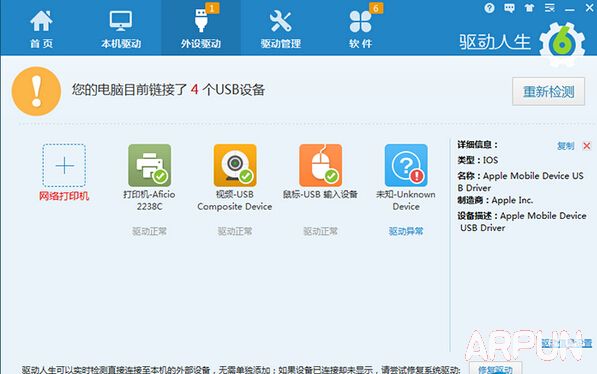This screenshot has height=374, width=597.
Task: Click the 设备描述 Apple Mobile Device text
Action: [522, 222]
